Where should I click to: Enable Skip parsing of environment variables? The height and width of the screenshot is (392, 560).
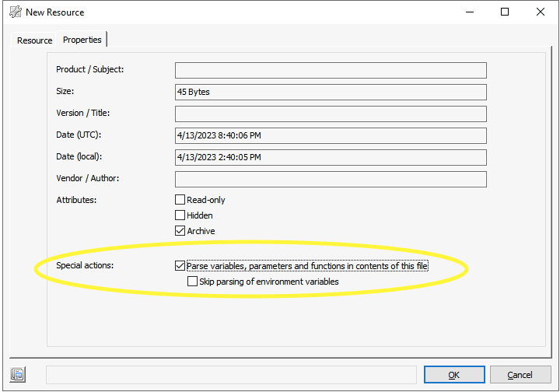point(193,282)
